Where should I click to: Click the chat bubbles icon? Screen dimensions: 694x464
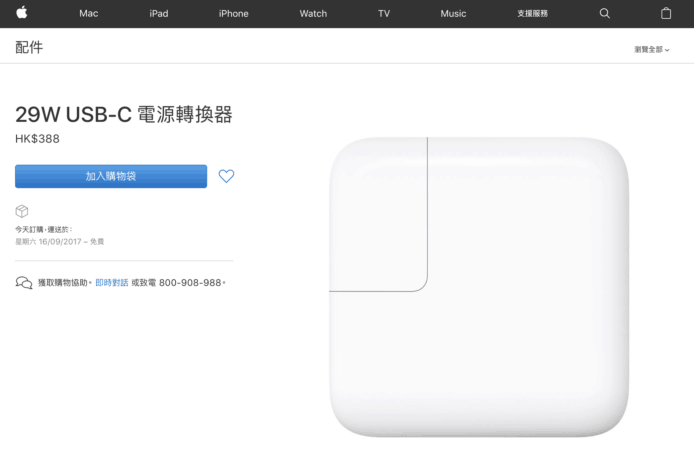24,282
